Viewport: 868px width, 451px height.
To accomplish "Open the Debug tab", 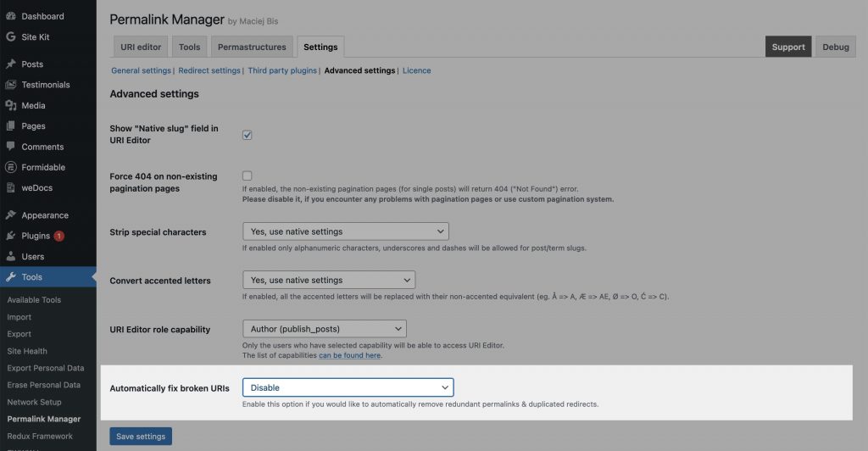I will [835, 47].
